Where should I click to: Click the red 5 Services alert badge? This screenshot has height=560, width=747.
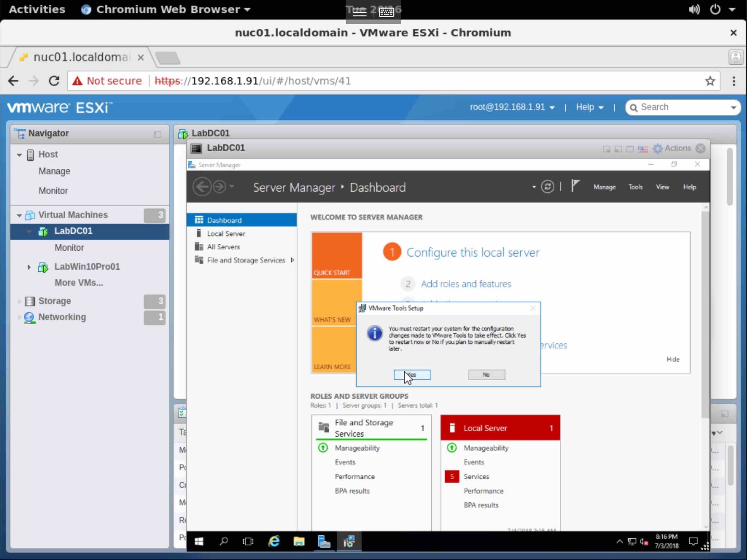(x=452, y=477)
